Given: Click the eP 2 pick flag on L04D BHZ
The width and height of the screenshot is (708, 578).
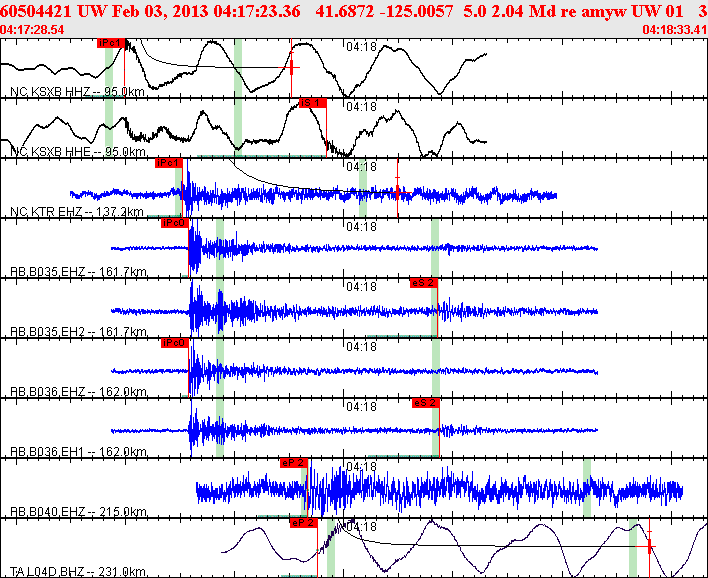Looking at the screenshot, I should (x=304, y=523).
